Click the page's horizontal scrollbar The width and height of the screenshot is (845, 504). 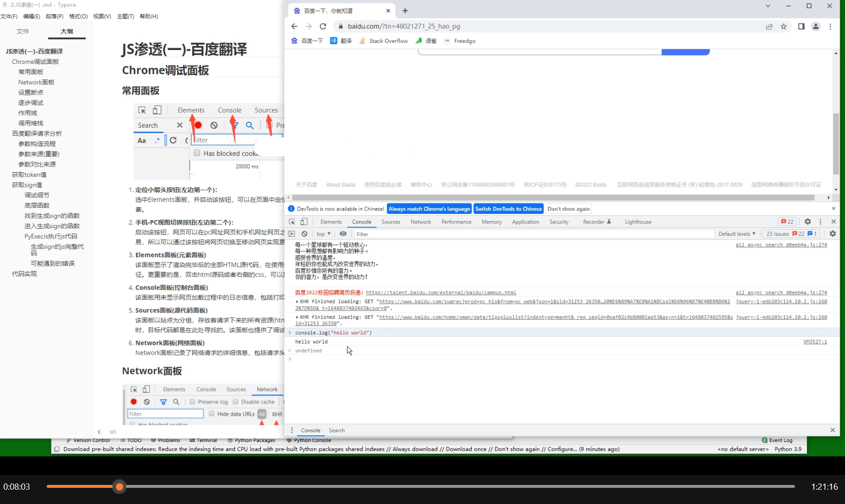[553, 197]
